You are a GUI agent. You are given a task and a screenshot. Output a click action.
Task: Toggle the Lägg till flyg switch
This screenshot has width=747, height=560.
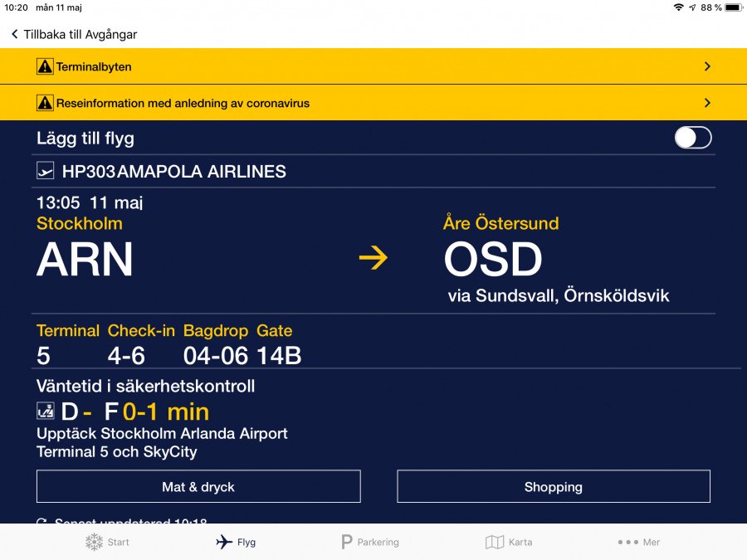693,138
